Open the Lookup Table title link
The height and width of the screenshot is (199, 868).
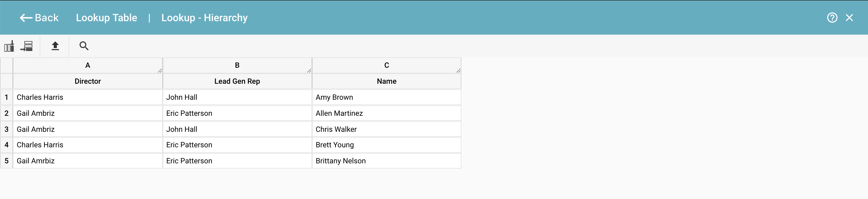click(106, 18)
